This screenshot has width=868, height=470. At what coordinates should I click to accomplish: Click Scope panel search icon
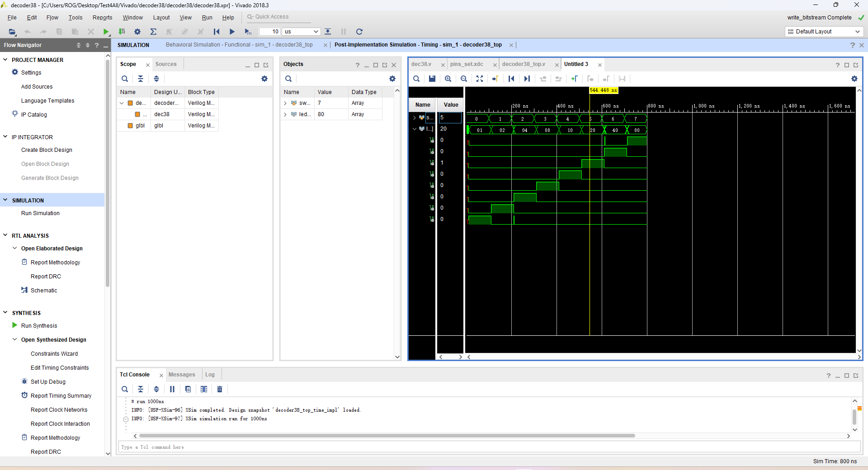(x=125, y=79)
